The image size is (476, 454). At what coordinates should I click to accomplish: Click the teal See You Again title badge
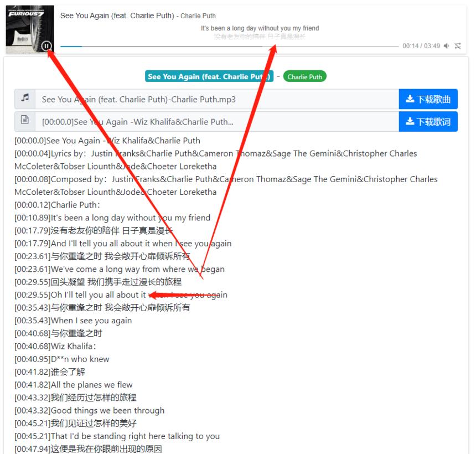point(209,76)
